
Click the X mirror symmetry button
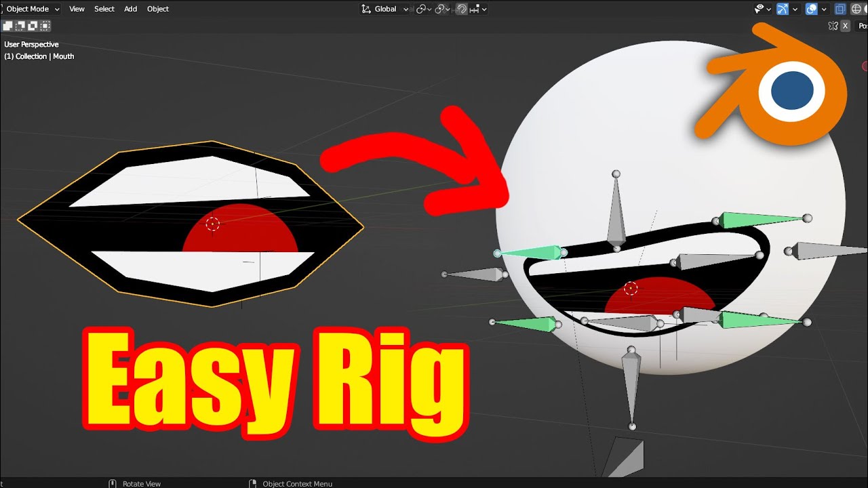coord(845,26)
